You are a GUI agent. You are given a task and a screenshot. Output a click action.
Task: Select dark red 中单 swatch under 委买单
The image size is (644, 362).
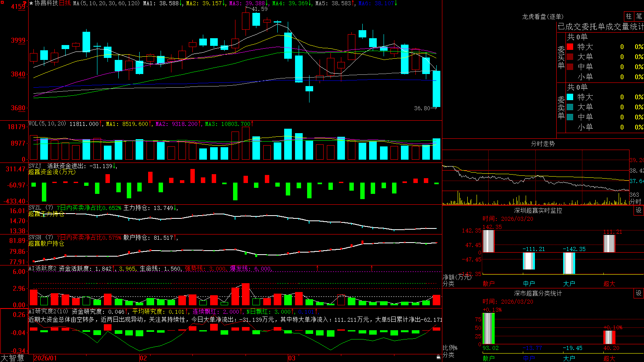click(x=570, y=67)
